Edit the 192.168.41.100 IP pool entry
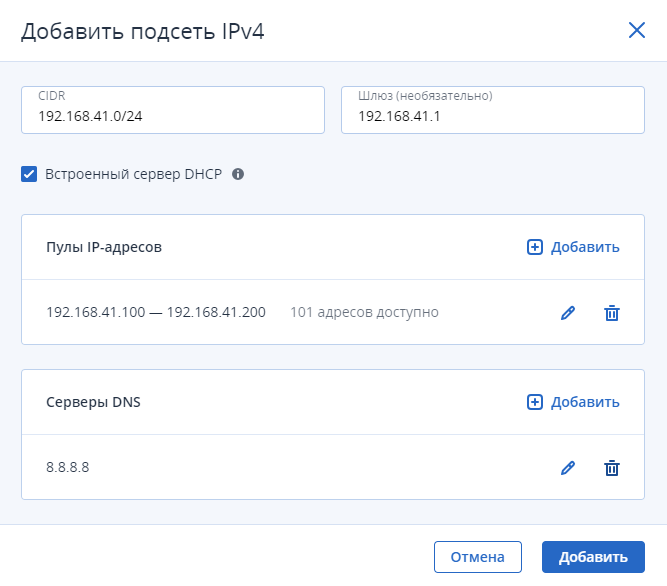The width and height of the screenshot is (667, 586). click(568, 313)
